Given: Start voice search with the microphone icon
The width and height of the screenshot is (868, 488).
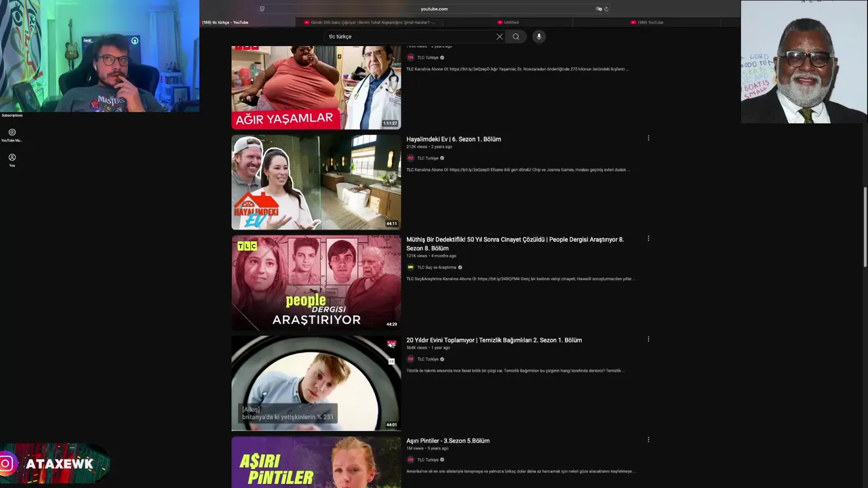Looking at the screenshot, I should point(538,37).
